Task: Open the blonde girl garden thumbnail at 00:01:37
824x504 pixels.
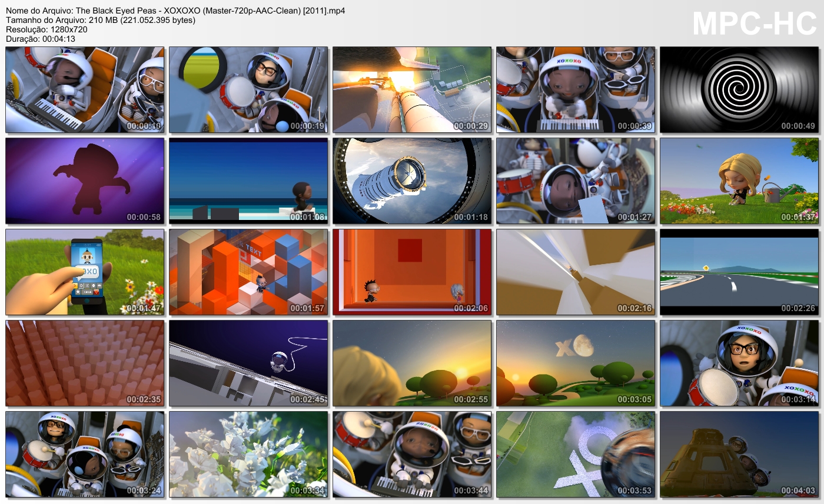Action: coord(739,181)
